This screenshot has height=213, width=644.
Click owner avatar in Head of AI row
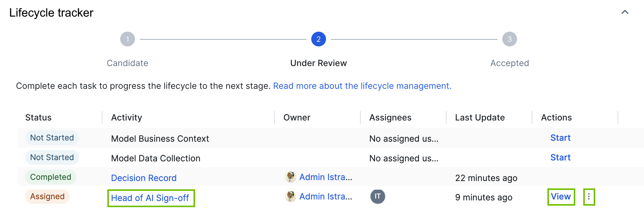290,197
